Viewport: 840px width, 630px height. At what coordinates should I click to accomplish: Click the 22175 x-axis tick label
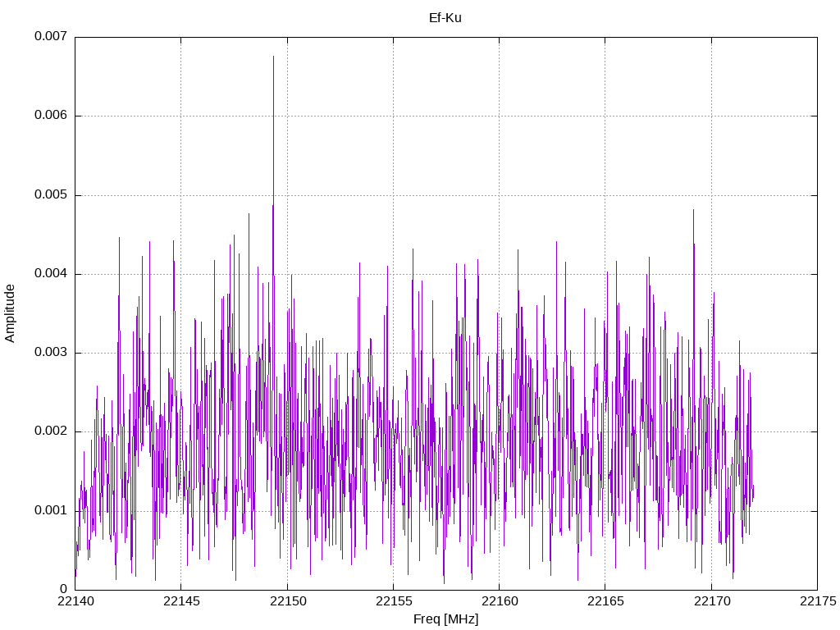818,601
